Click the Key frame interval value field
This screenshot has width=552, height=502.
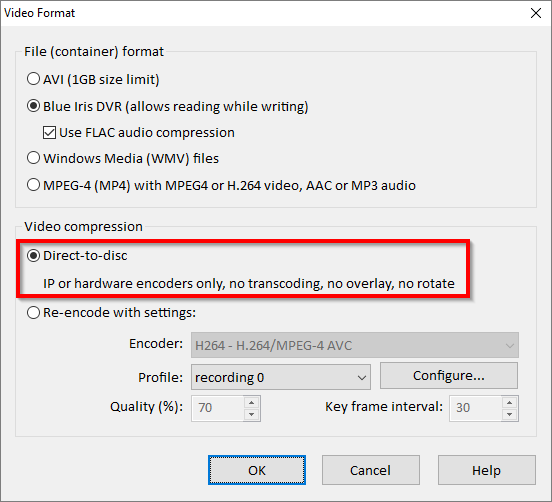tap(476, 408)
